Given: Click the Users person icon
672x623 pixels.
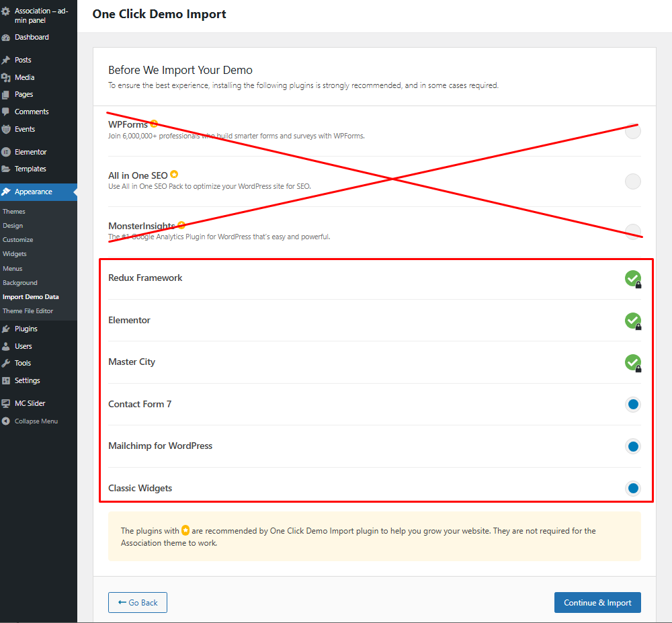Looking at the screenshot, I should pyautogui.click(x=6, y=346).
